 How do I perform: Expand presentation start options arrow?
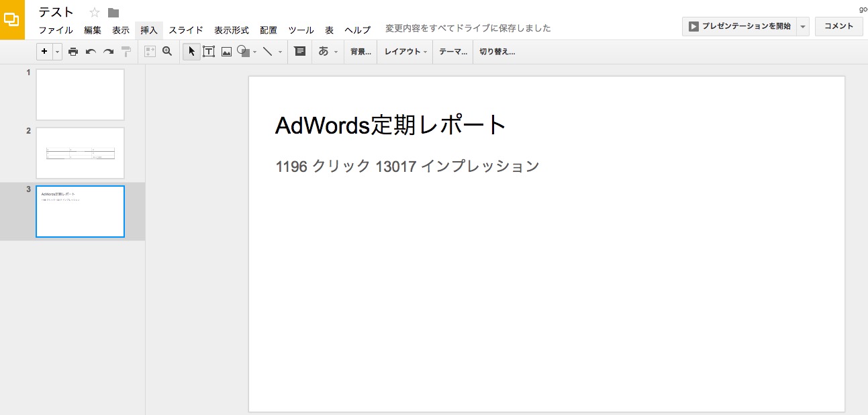(803, 27)
